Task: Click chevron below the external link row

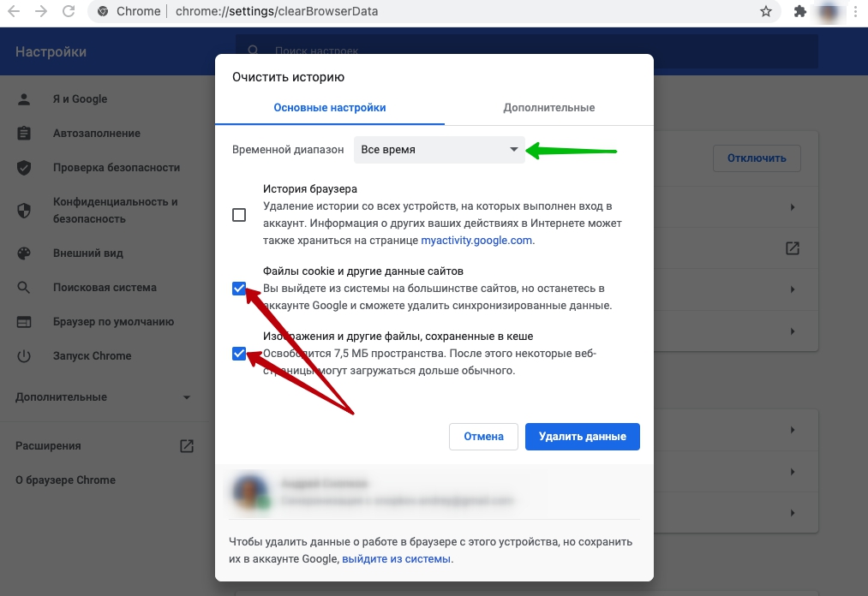Action: [793, 289]
